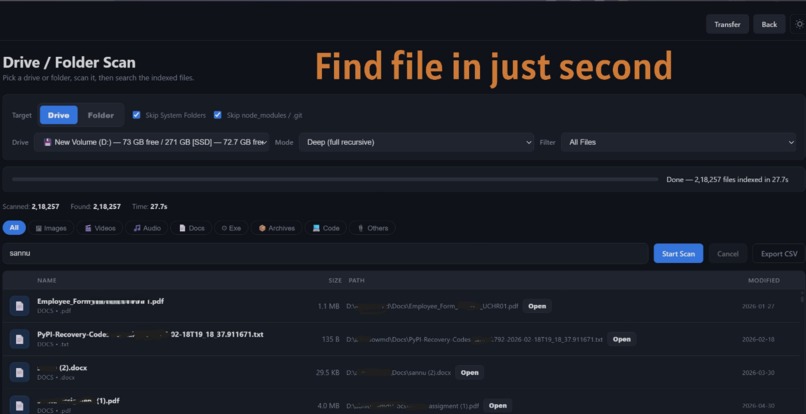The width and height of the screenshot is (806, 414).
Task: Click the search field containing sannu
Action: (325, 254)
